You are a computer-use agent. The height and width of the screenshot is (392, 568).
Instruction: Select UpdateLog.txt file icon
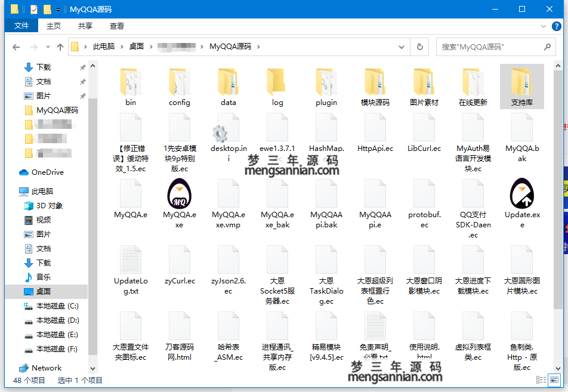coord(131,260)
